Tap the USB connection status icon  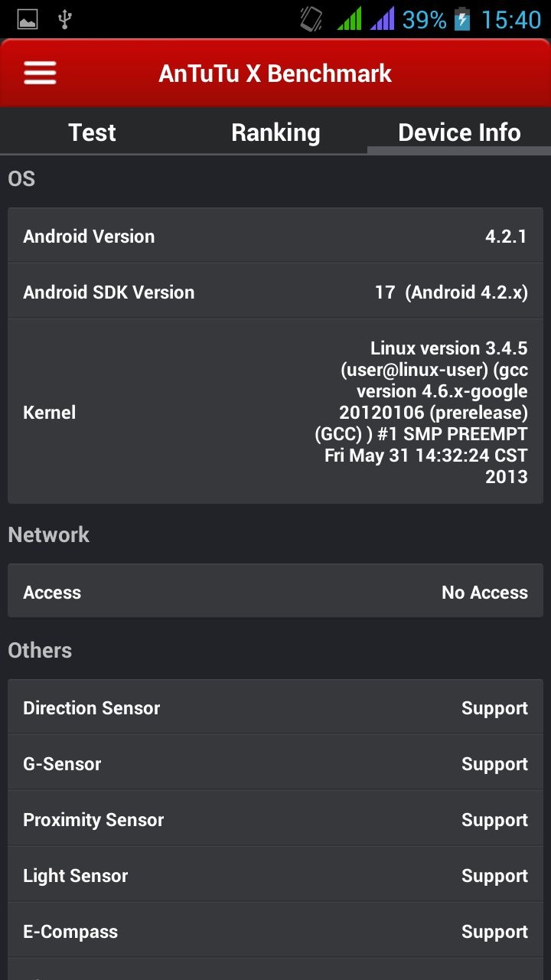pyautogui.click(x=65, y=19)
